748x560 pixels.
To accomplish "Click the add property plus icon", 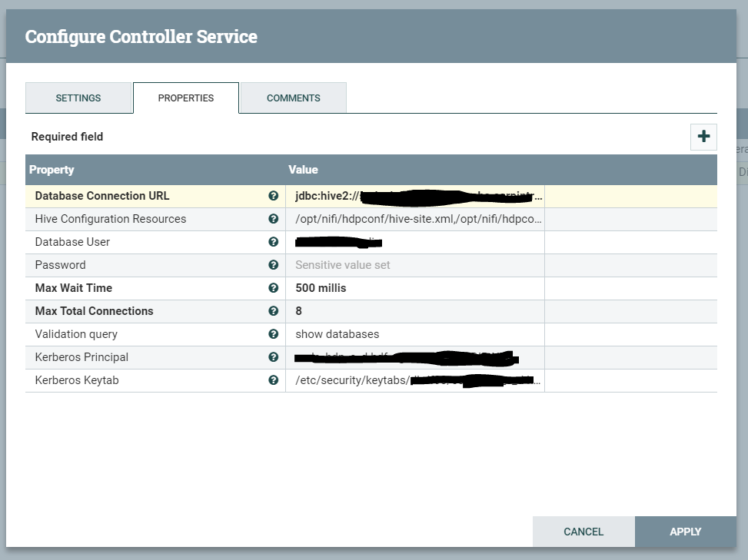I will click(703, 137).
